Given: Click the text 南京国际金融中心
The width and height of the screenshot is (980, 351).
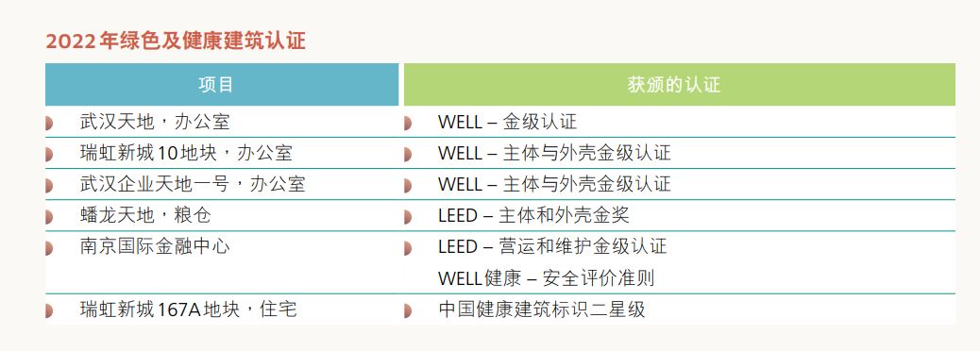Looking at the screenshot, I should coord(155,246).
